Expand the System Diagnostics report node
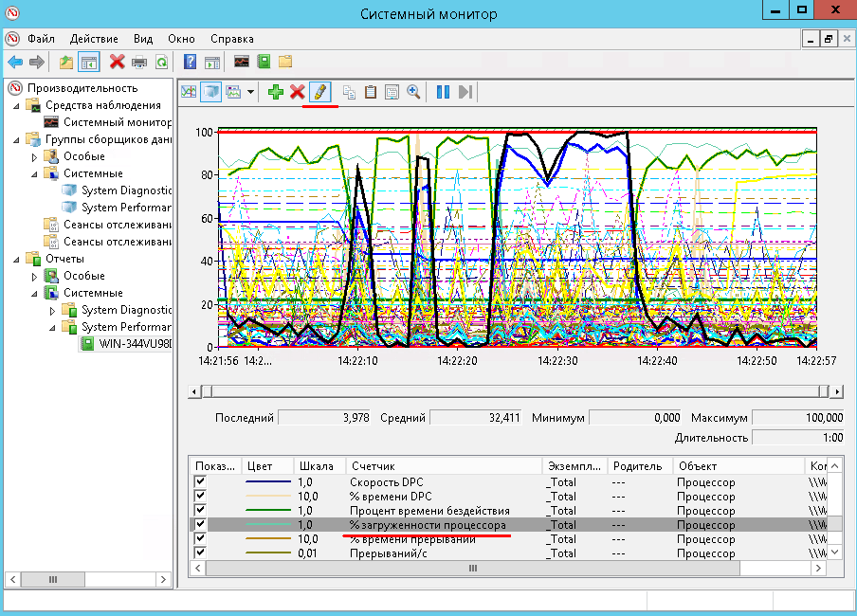The image size is (857, 616). click(53, 310)
